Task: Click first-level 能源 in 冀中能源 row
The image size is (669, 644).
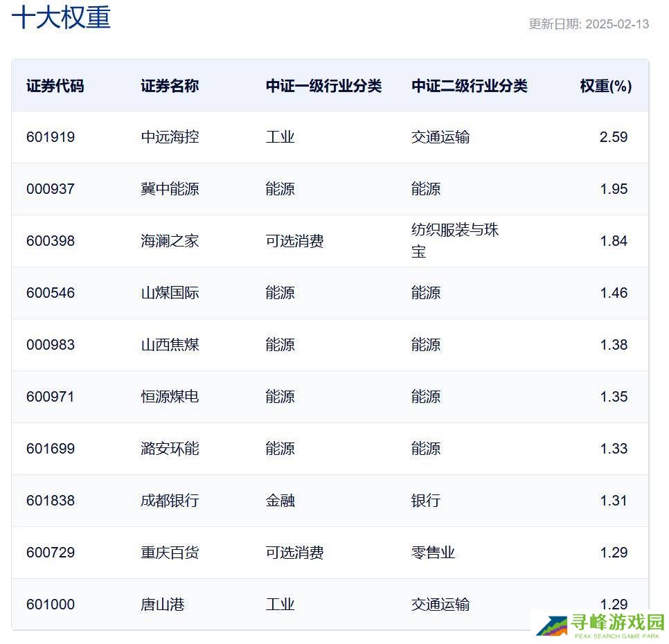Action: [280, 189]
